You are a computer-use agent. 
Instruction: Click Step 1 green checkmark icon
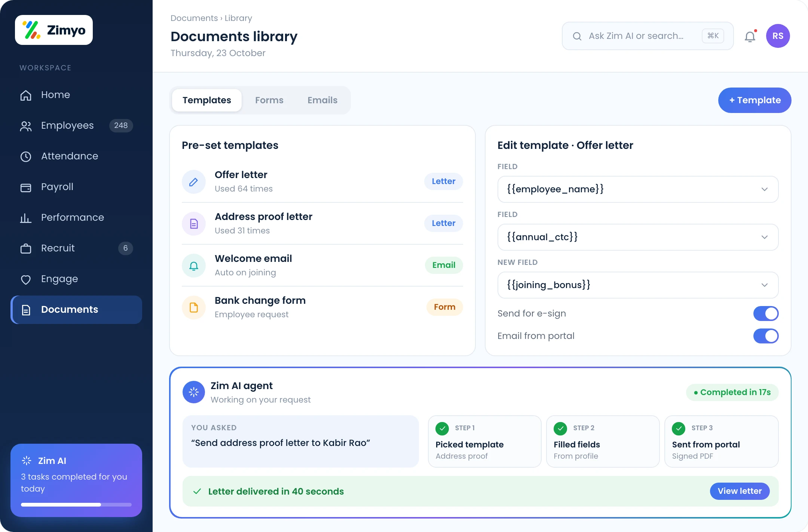442,428
